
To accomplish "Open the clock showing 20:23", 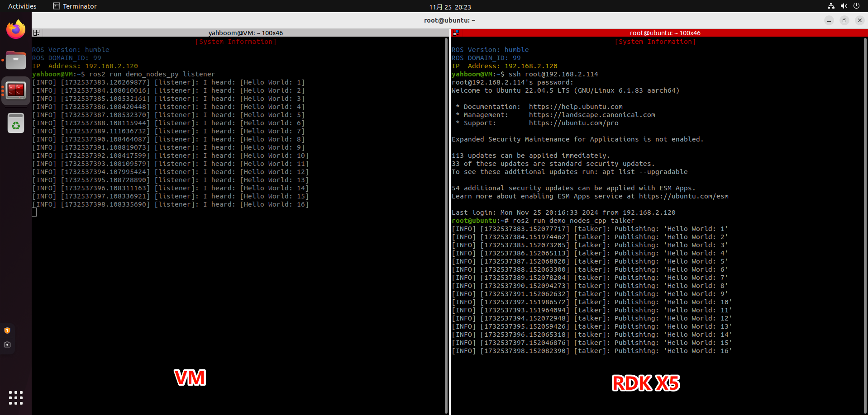I will (450, 7).
